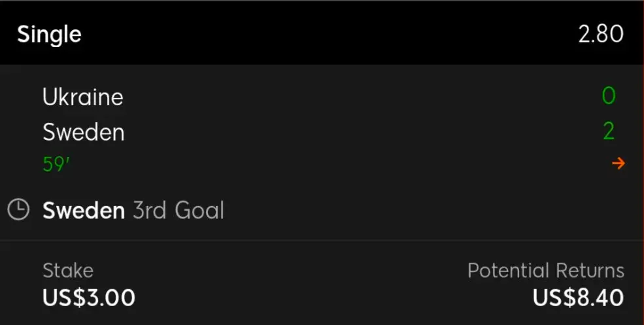Tap the green 59' match time
This screenshot has height=325, width=644.
pyautogui.click(x=56, y=164)
